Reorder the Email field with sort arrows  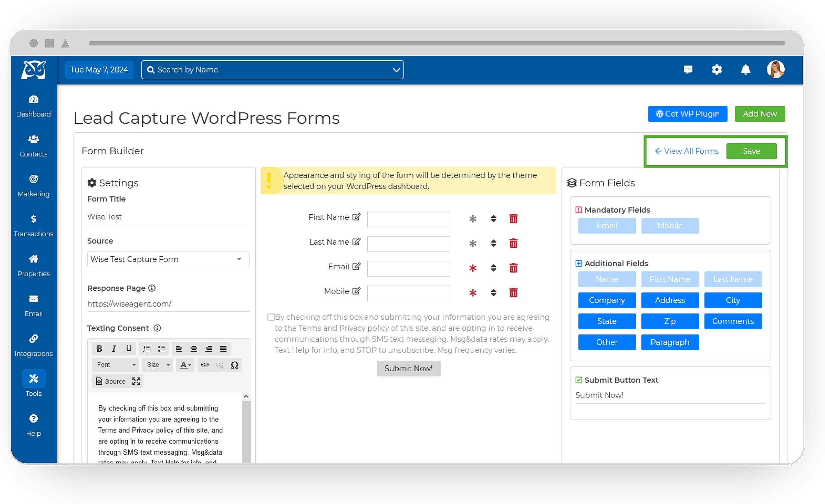point(493,268)
